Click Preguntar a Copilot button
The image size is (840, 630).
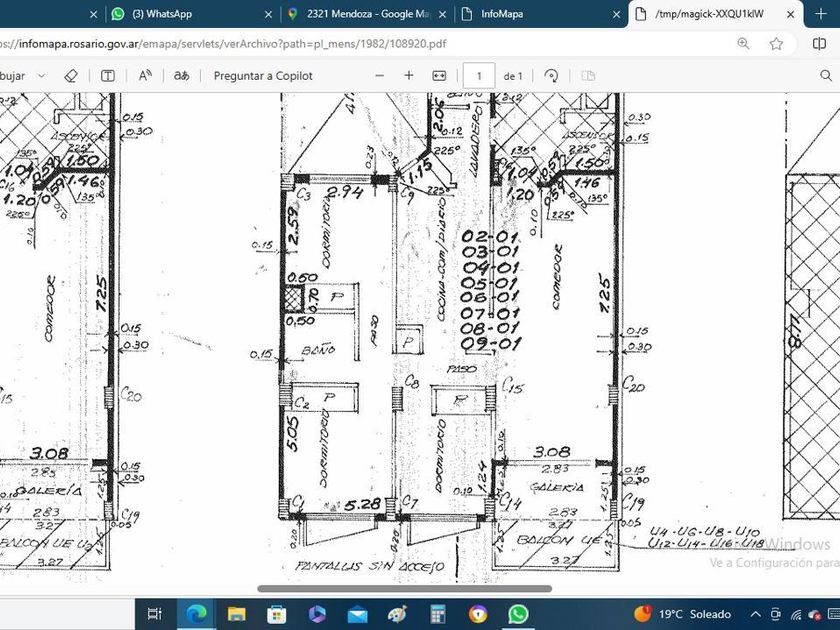pyautogui.click(x=263, y=76)
